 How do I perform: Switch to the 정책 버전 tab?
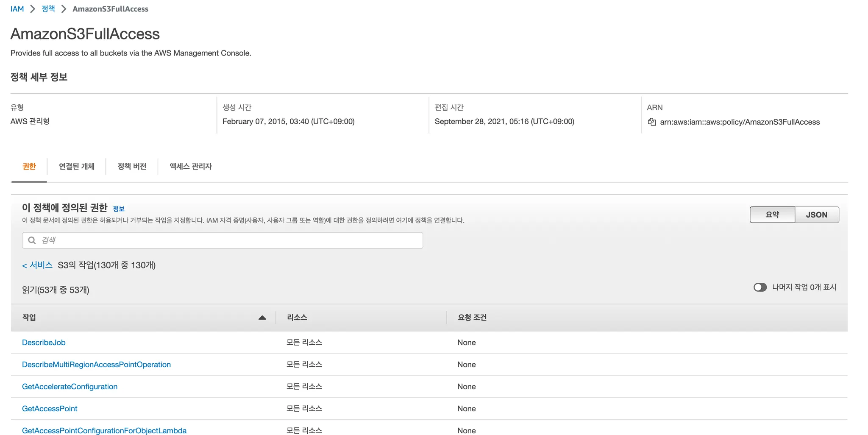click(132, 166)
